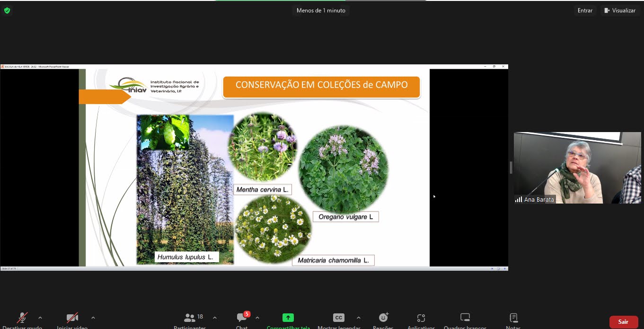Click the red chat badge '5'

(x=247, y=314)
